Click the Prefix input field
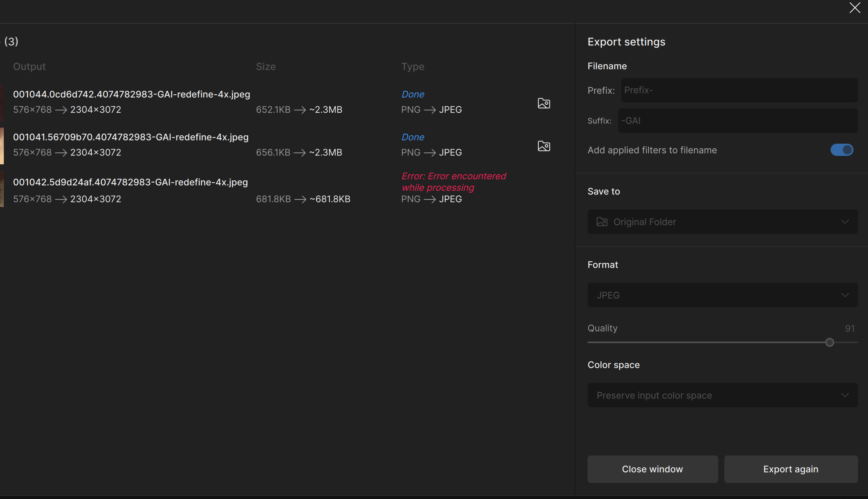This screenshot has width=868, height=499. 739,90
